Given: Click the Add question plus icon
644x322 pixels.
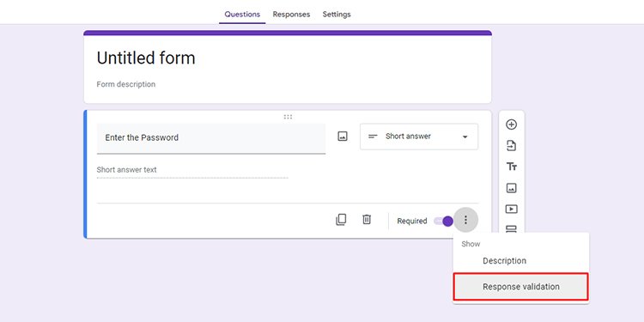Looking at the screenshot, I should pyautogui.click(x=511, y=125).
